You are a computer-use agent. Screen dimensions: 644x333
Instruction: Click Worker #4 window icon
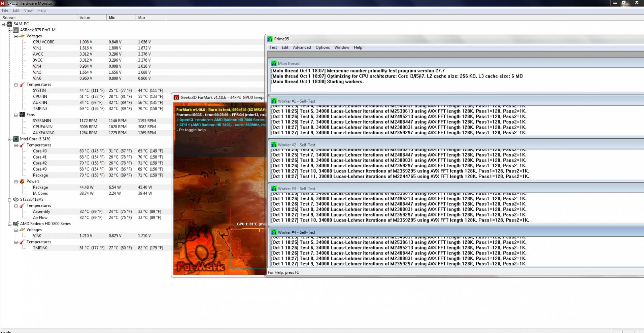(x=274, y=232)
